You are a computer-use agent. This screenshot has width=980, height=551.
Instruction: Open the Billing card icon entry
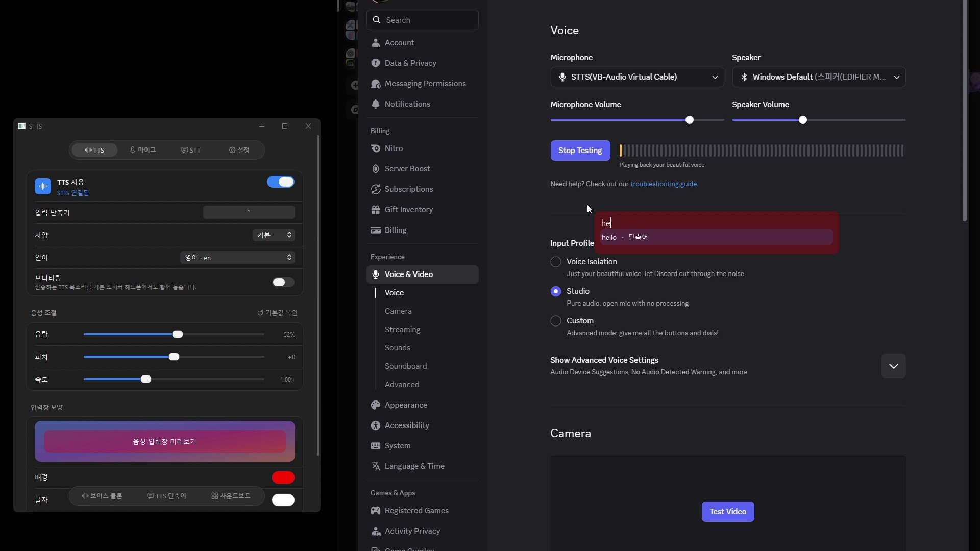point(376,230)
